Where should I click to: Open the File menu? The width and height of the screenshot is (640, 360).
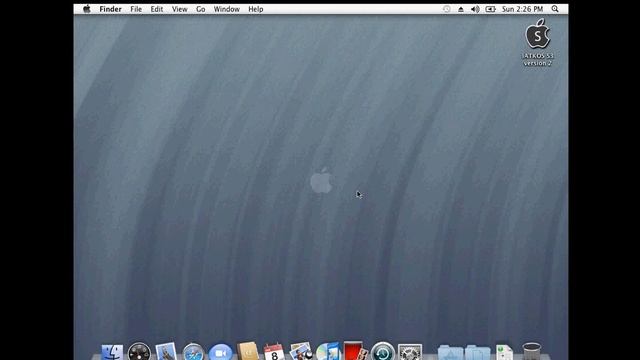point(136,9)
